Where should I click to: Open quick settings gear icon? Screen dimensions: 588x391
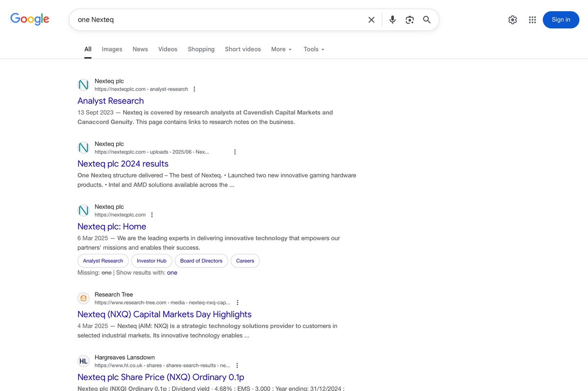point(513,20)
